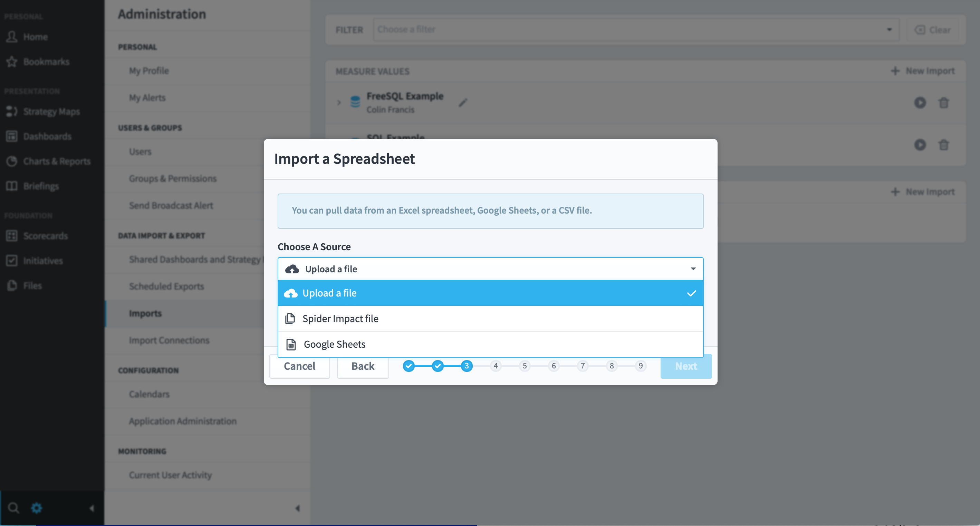Screen dimensions: 980x526
Task: Click New Import under Measure Values
Action: [x=923, y=71]
